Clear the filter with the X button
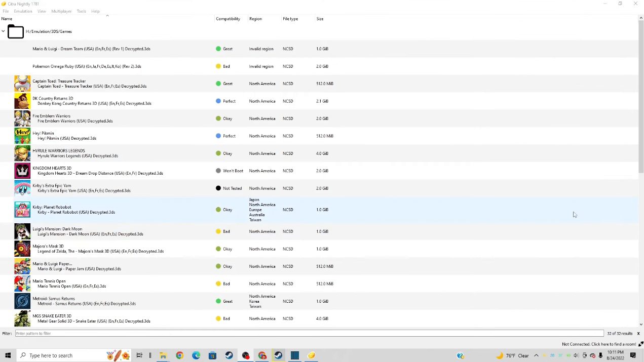 (x=638, y=334)
